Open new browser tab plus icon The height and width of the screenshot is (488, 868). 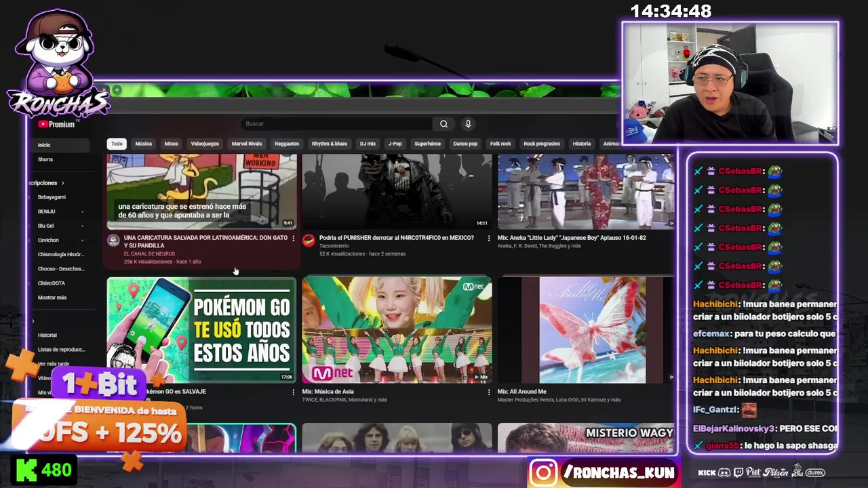pyautogui.click(x=117, y=90)
